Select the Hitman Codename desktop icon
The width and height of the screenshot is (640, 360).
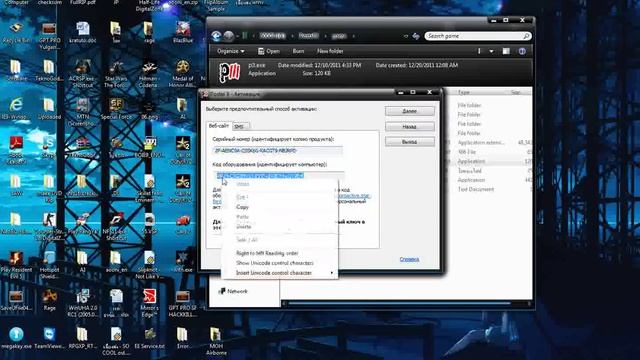click(149, 73)
